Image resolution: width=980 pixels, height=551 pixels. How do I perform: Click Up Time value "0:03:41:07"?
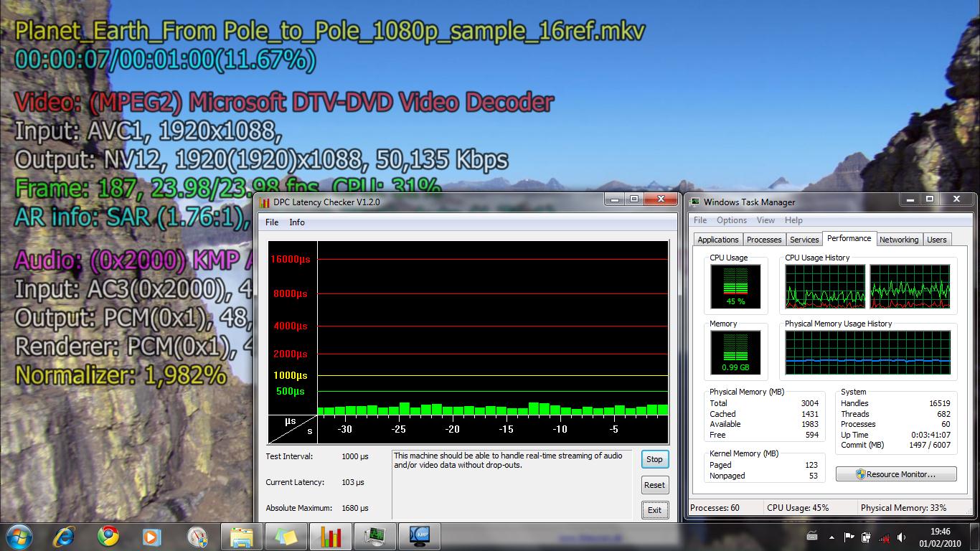click(x=930, y=435)
